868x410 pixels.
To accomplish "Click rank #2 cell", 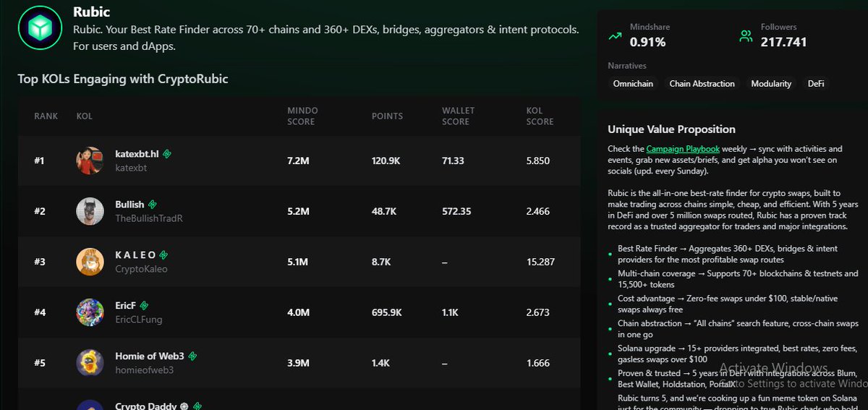I will (x=40, y=211).
